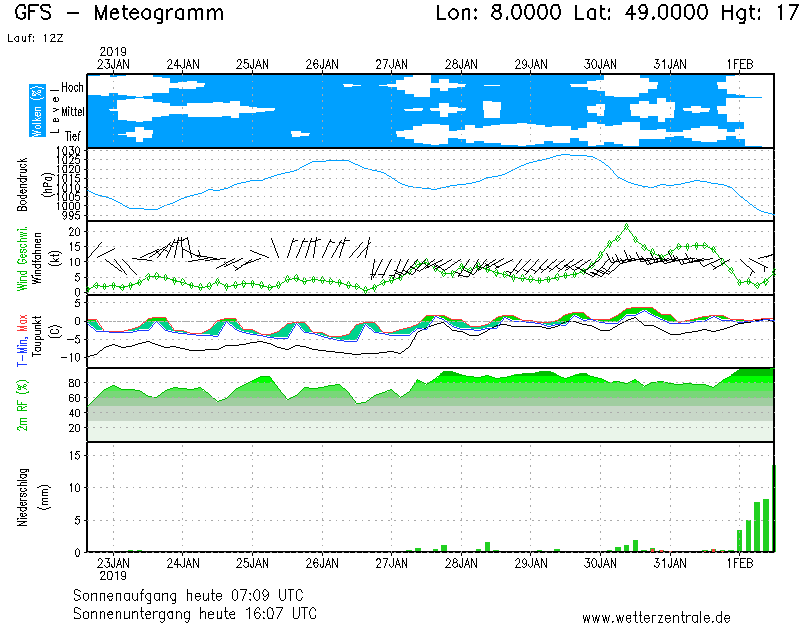Click the '(kt)' wind unit label
This screenshot has width=800, height=625.
coord(56,259)
